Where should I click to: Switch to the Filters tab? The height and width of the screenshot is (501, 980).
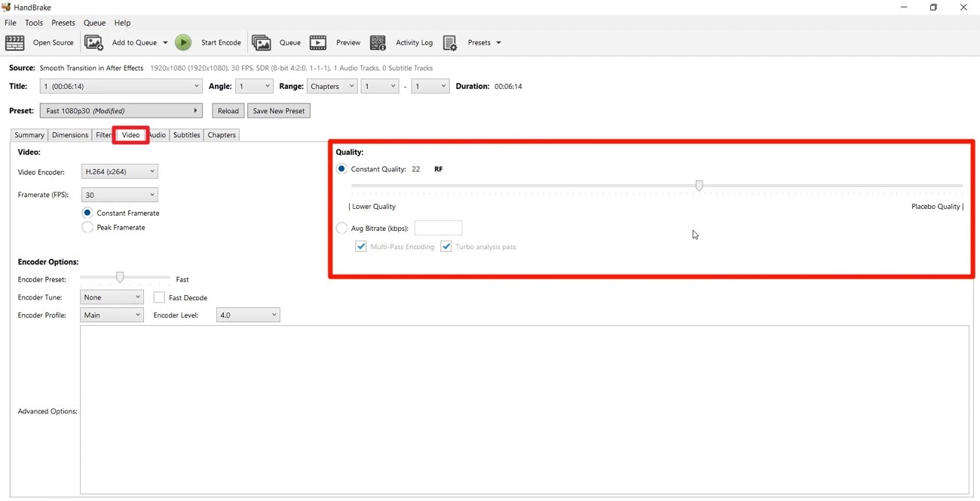[x=103, y=135]
